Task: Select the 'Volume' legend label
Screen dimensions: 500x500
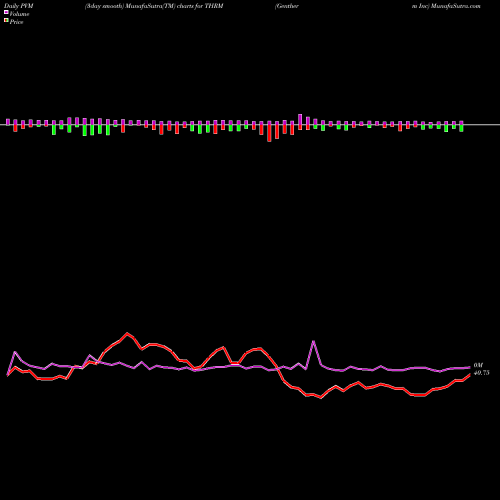Action: (x=19, y=14)
